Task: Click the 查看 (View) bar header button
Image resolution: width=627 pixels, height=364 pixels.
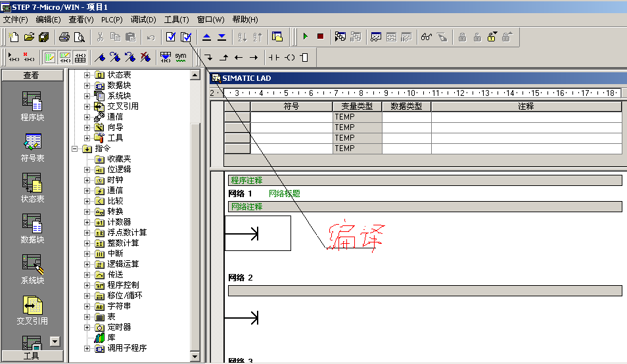Action: click(32, 76)
